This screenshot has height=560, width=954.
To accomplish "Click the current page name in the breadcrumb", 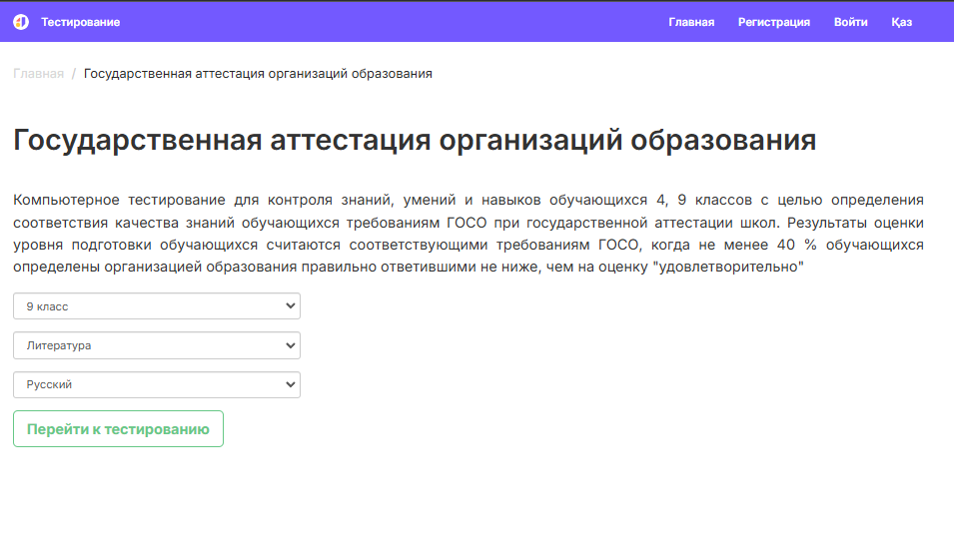I will [x=258, y=74].
